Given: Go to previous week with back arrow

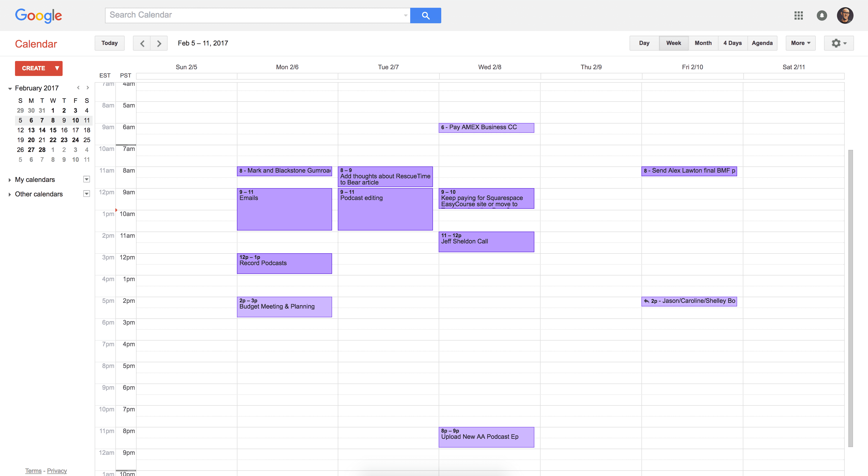Looking at the screenshot, I should point(142,43).
